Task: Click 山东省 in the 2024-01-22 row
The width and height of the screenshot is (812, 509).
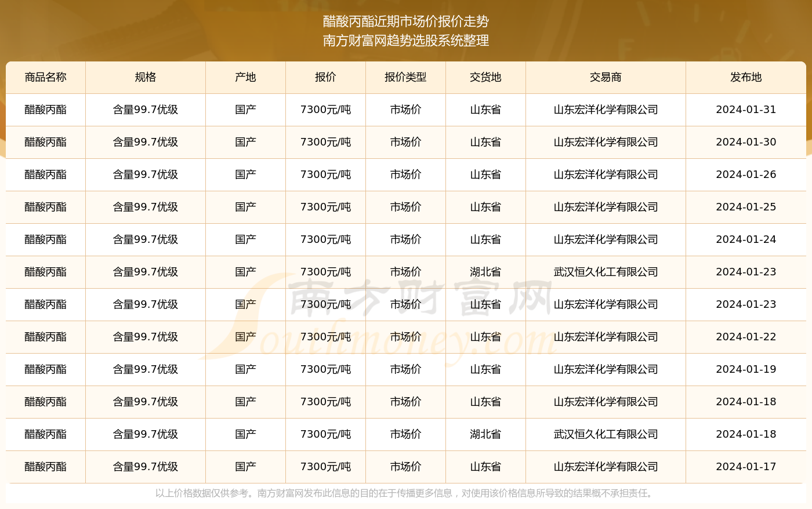Action: click(x=486, y=337)
